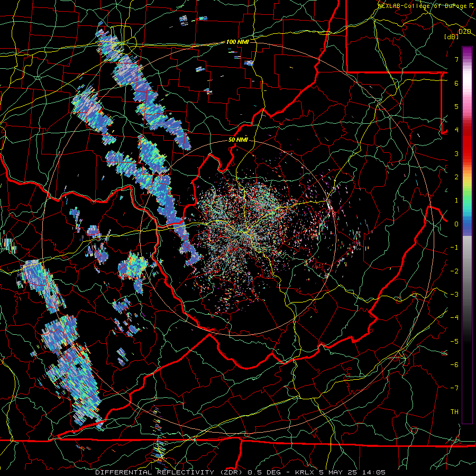The width and height of the screenshot is (476, 476).
Task: Click the "-5" value on the scale
Action: click(x=454, y=342)
